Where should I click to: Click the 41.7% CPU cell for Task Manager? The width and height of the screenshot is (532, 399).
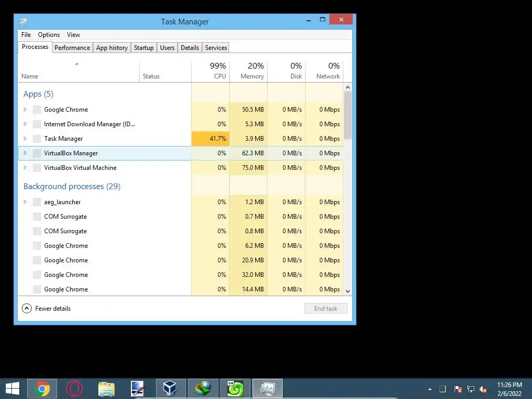[x=210, y=138]
